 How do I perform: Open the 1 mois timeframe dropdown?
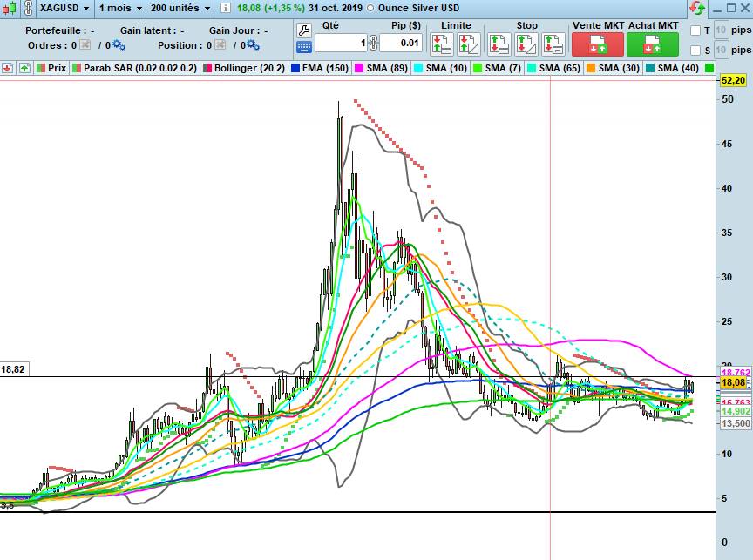pyautogui.click(x=120, y=8)
